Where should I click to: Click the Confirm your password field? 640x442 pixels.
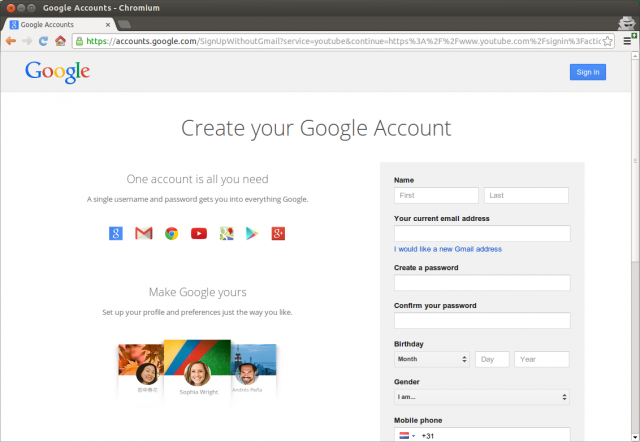tap(482, 321)
